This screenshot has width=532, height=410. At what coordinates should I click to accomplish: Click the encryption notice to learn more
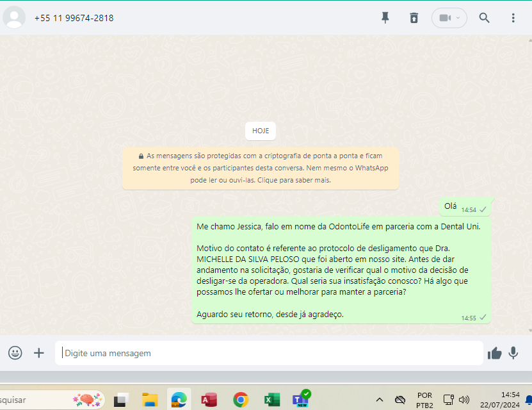tap(260, 168)
